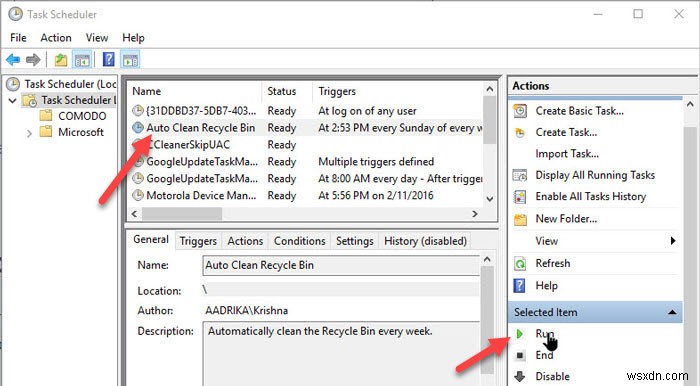Click the Task Scheduler Library folder icon

[x=30, y=100]
